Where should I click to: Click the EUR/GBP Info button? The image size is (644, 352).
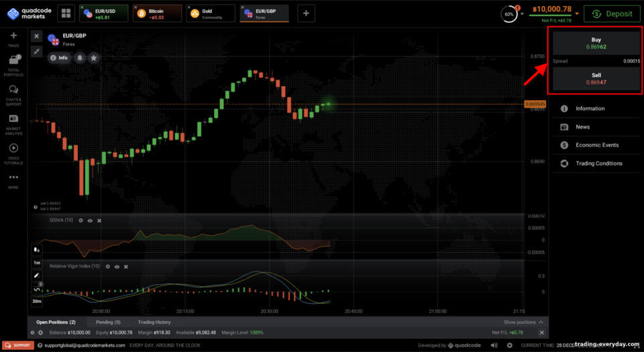tap(59, 58)
